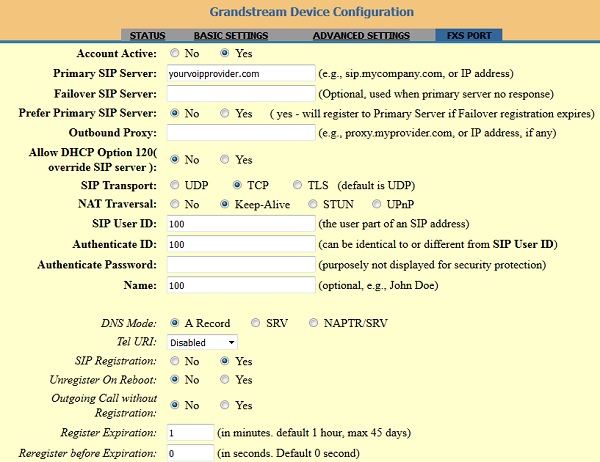Select SRV DNS Mode
600x462 pixels.
click(x=255, y=323)
